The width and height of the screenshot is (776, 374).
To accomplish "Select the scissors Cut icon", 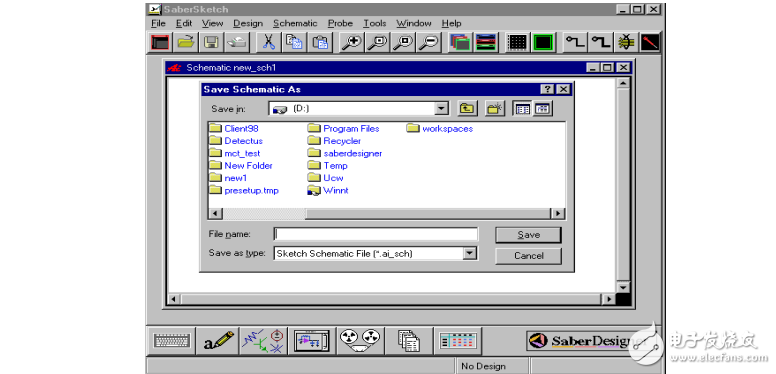I will 268,43.
